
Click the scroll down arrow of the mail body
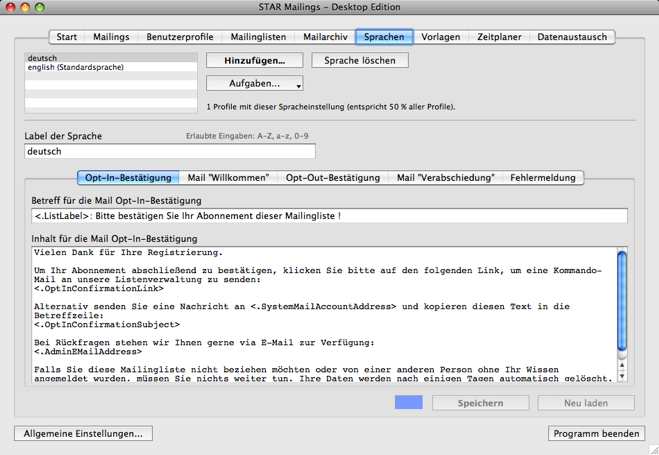coord(622,376)
